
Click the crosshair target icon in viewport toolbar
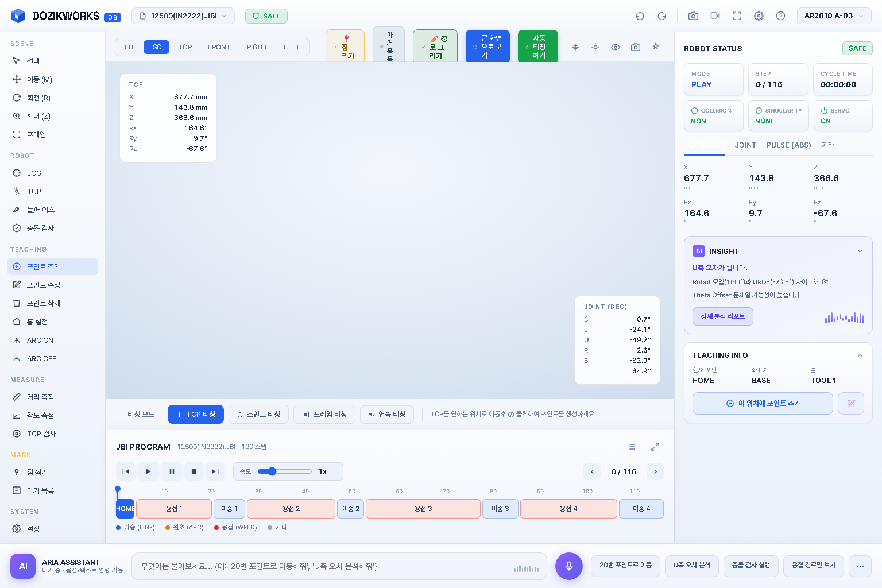[575, 47]
